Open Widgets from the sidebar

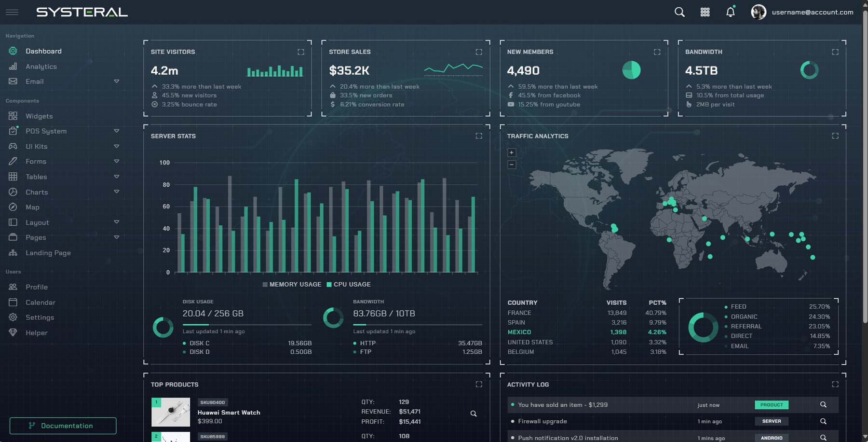[x=39, y=116]
